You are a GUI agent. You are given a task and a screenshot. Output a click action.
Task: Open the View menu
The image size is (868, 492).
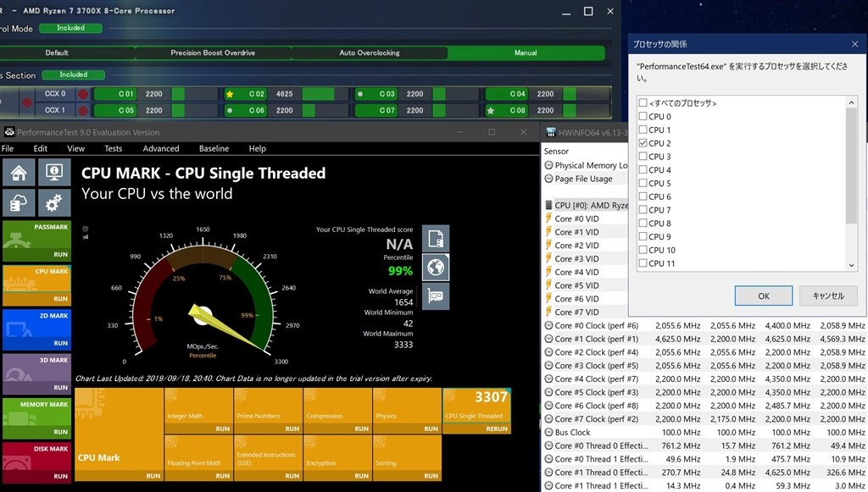coord(75,148)
